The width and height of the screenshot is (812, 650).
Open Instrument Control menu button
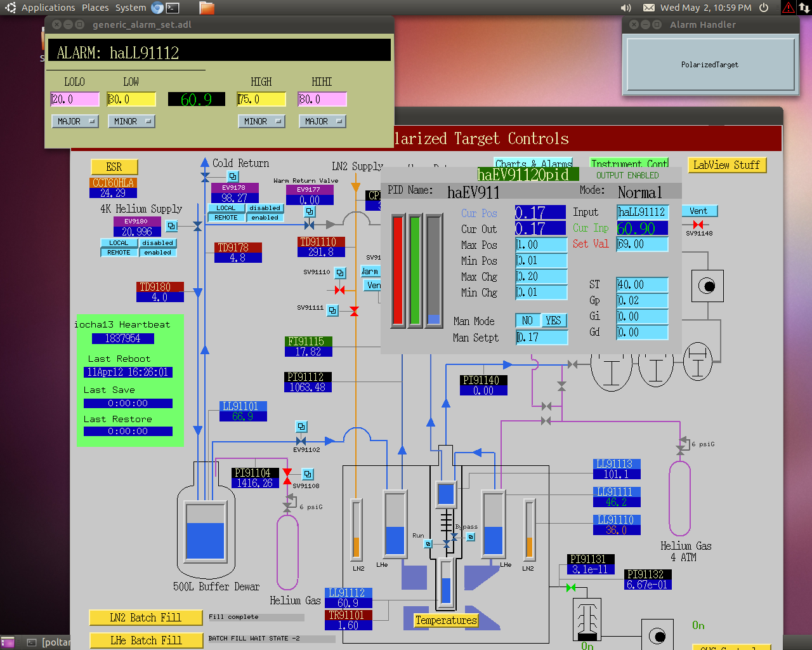[629, 163]
